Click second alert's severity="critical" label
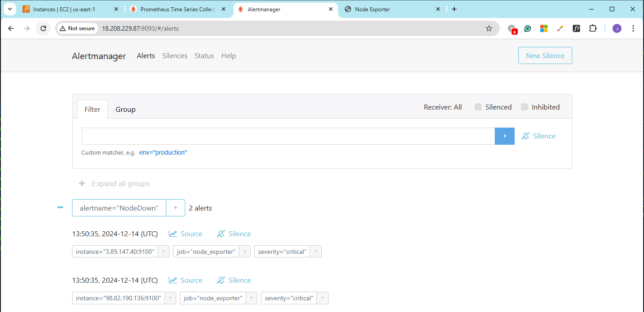The height and width of the screenshot is (312, 644). pyautogui.click(x=289, y=298)
